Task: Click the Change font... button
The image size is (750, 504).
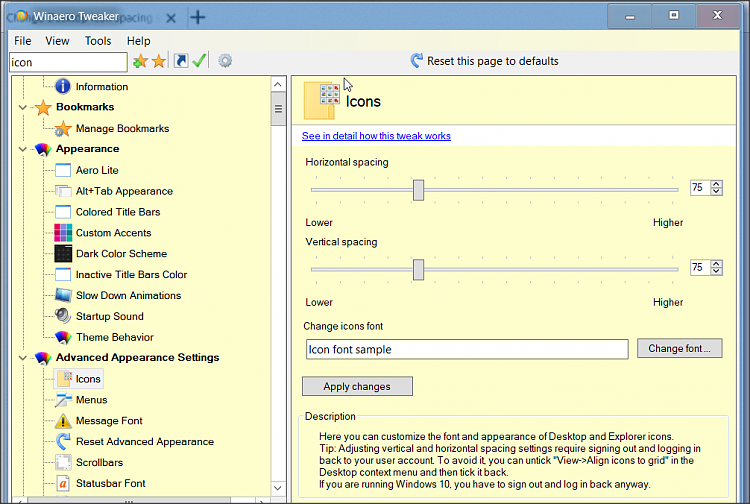Action: (679, 349)
